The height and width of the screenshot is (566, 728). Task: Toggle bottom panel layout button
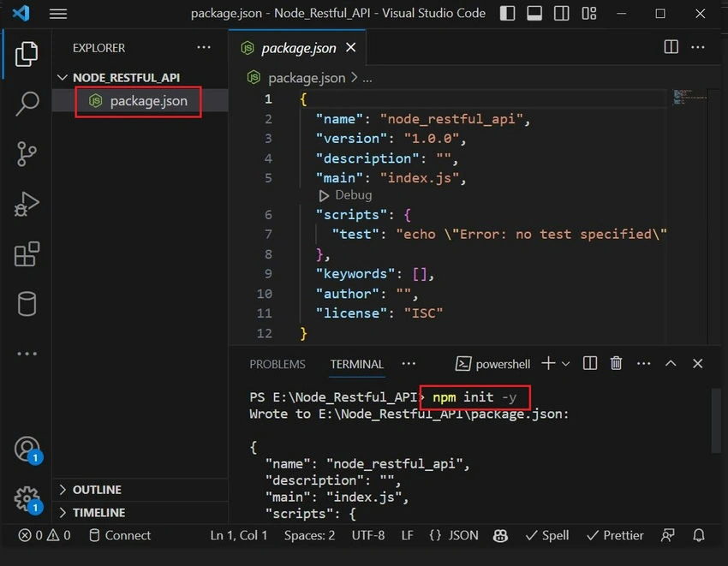[x=534, y=14]
